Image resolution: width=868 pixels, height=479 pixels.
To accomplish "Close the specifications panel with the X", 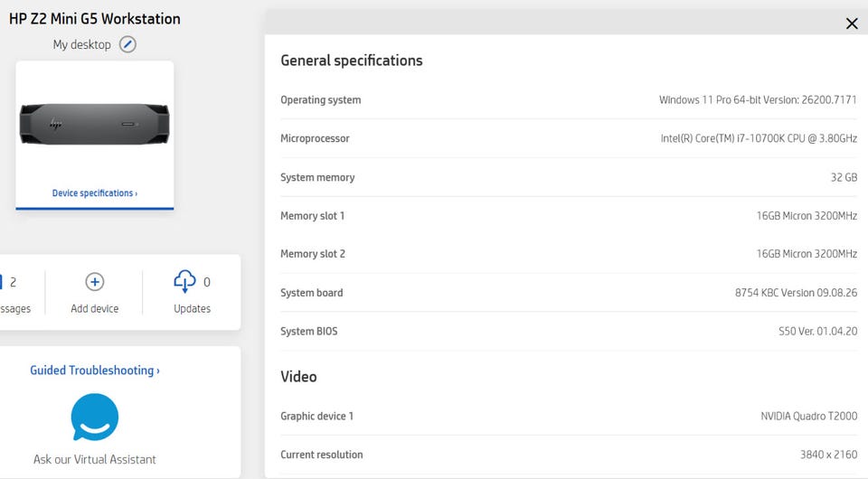I will click(851, 23).
